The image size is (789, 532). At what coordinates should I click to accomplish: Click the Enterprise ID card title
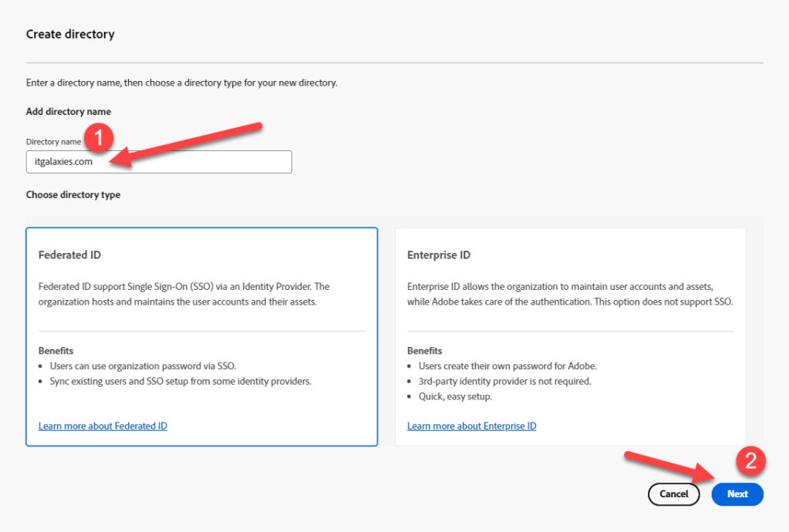click(438, 255)
